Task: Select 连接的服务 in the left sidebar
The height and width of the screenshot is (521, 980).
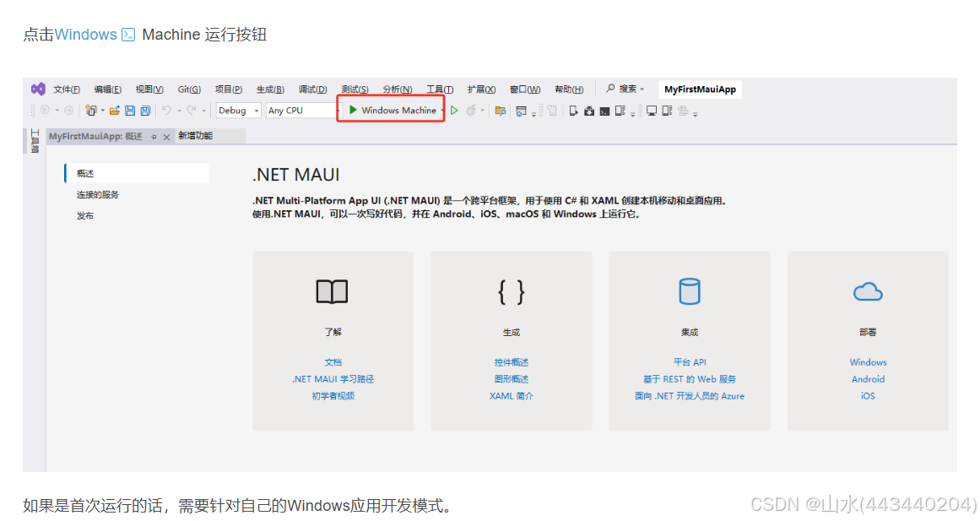Action: pos(98,194)
